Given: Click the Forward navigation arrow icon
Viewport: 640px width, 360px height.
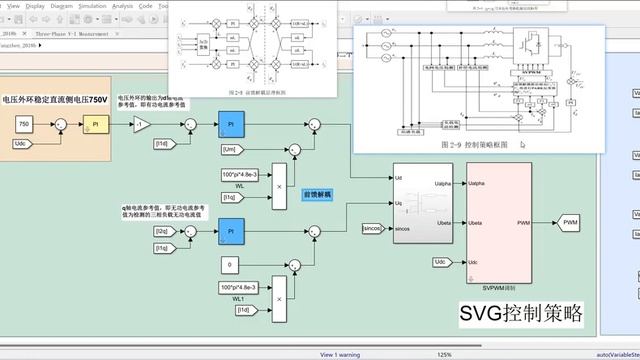Looking at the screenshot, I should click(x=46, y=19).
